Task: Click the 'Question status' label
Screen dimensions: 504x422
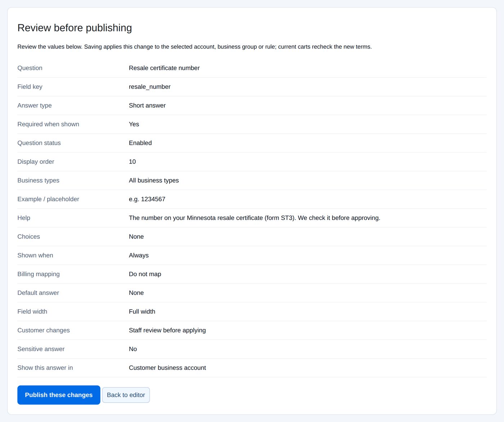Action: click(39, 143)
